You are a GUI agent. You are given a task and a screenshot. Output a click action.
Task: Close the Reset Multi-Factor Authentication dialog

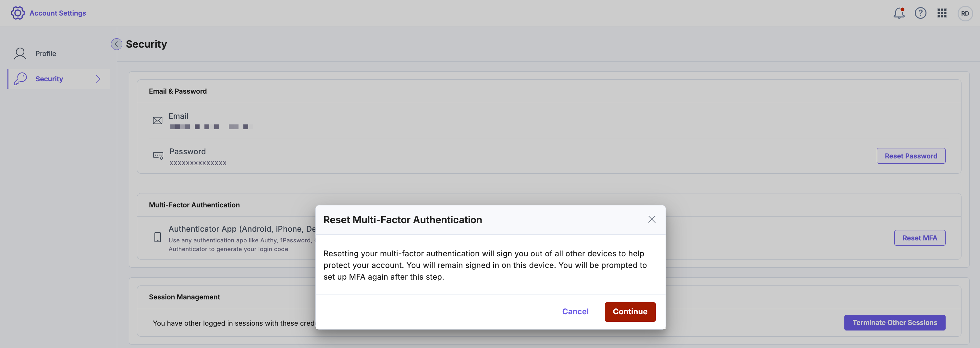[x=652, y=220]
